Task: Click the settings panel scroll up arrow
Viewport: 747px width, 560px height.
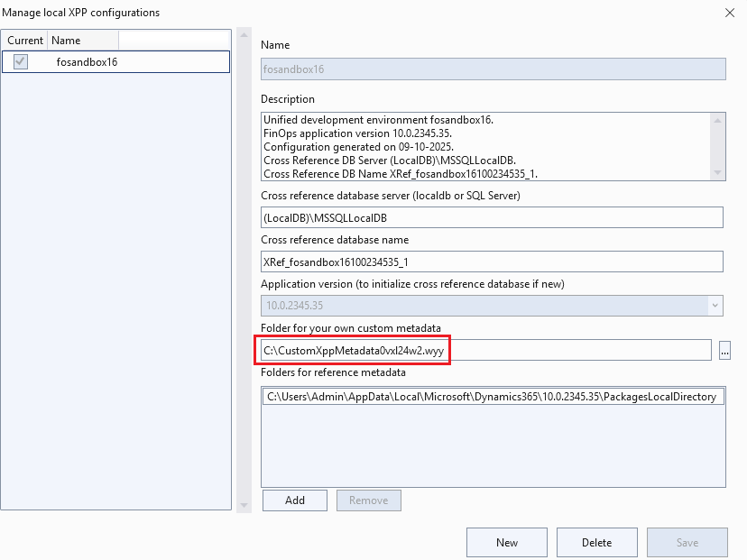Action: pyautogui.click(x=243, y=36)
